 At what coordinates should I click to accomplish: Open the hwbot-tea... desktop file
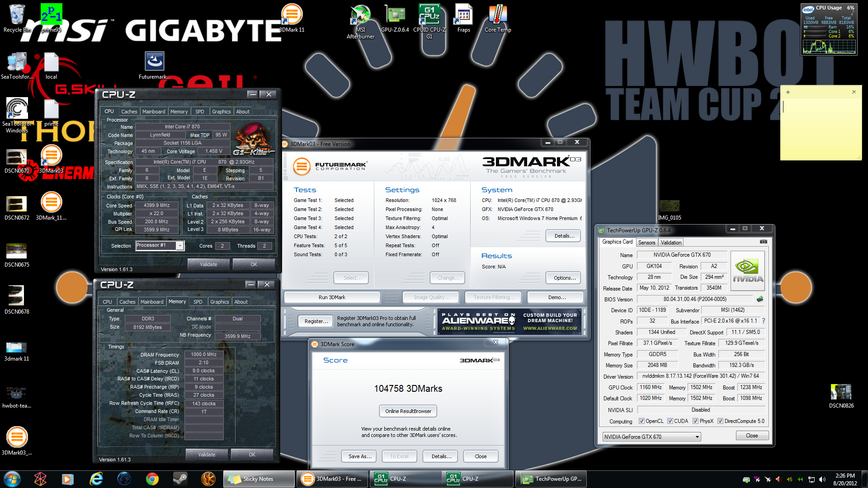click(x=17, y=398)
